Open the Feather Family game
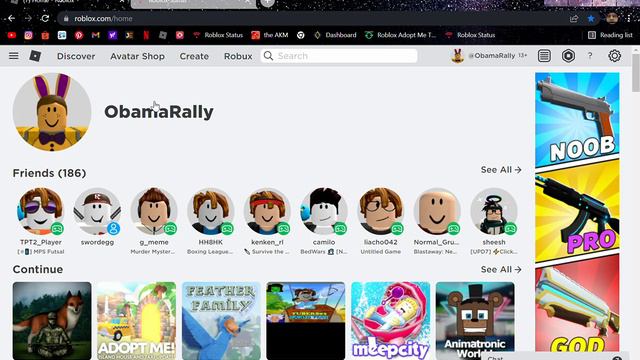The image size is (640, 360). [x=221, y=321]
